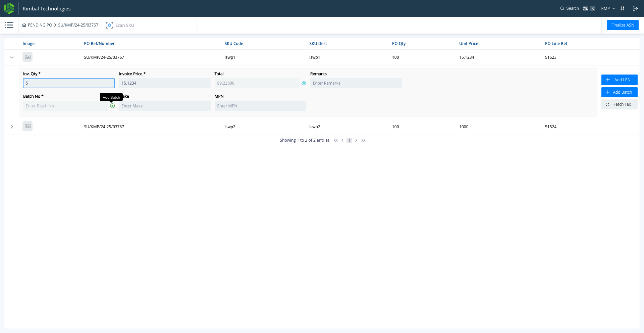The height and width of the screenshot is (333, 644).
Task: Click the logout icon in header
Action: (x=635, y=8)
